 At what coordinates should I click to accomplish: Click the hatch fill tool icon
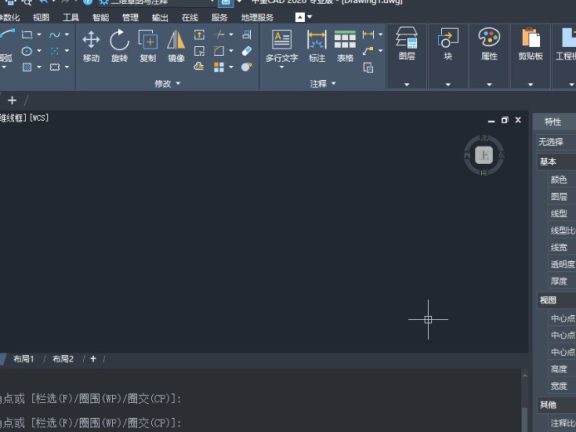(x=27, y=67)
